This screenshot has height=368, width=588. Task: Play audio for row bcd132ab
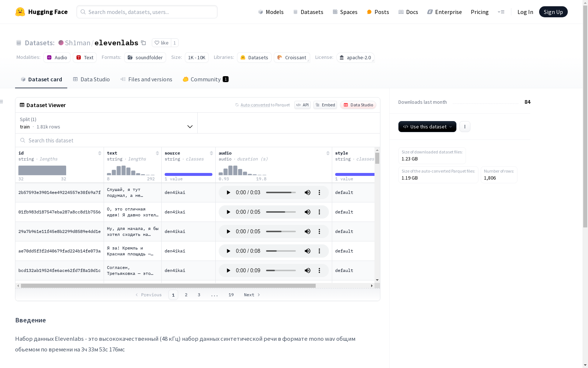pos(228,270)
